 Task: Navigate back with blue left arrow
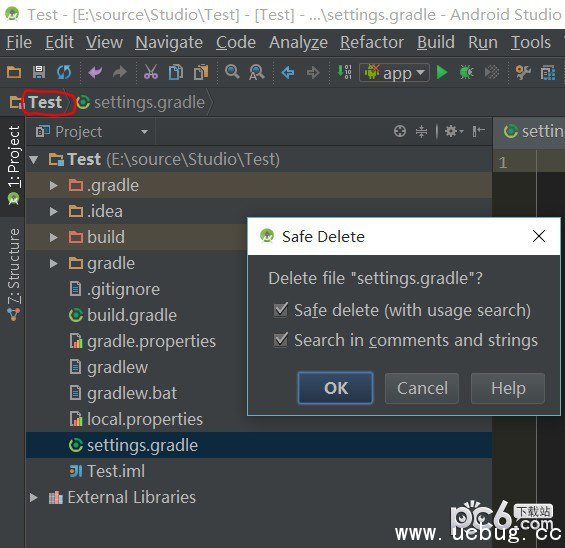[x=288, y=72]
